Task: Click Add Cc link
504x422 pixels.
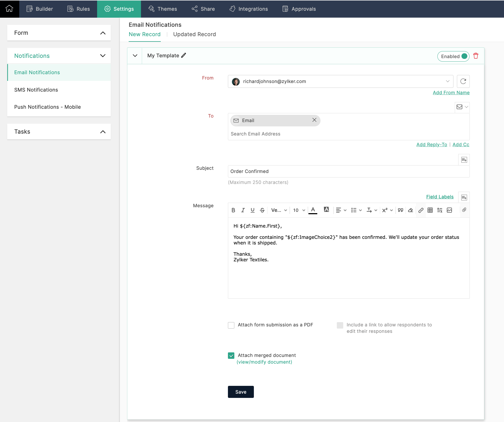Action: 461,145
